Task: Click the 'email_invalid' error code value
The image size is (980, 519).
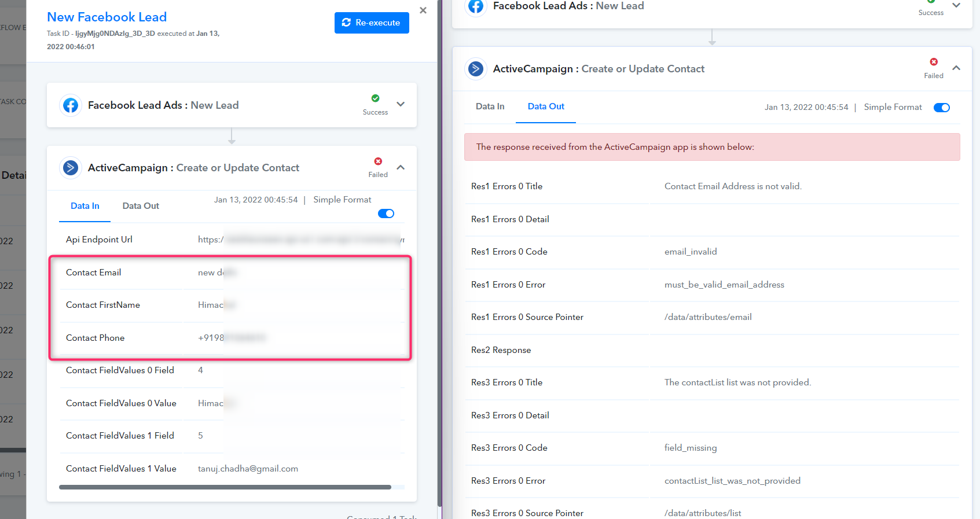Action: (691, 252)
